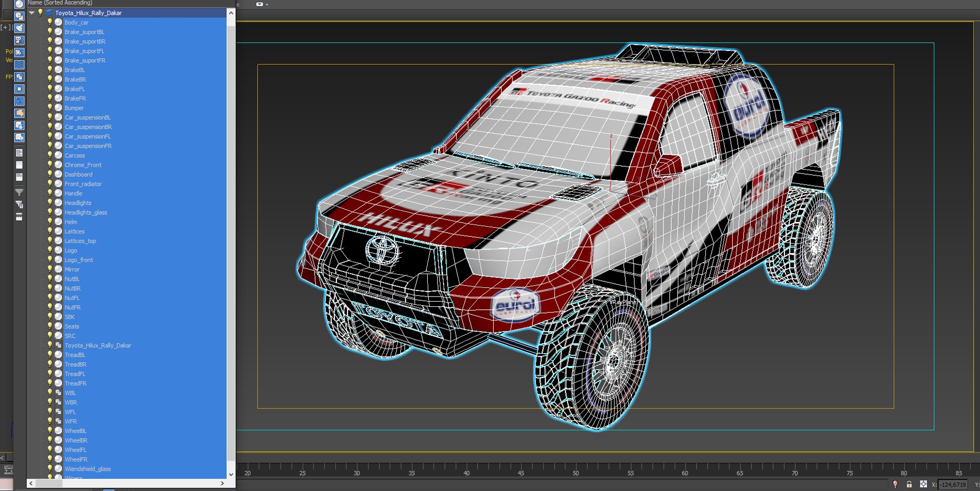This screenshot has height=491, width=980.
Task: Click frame 30 on the timeline
Action: click(356, 473)
